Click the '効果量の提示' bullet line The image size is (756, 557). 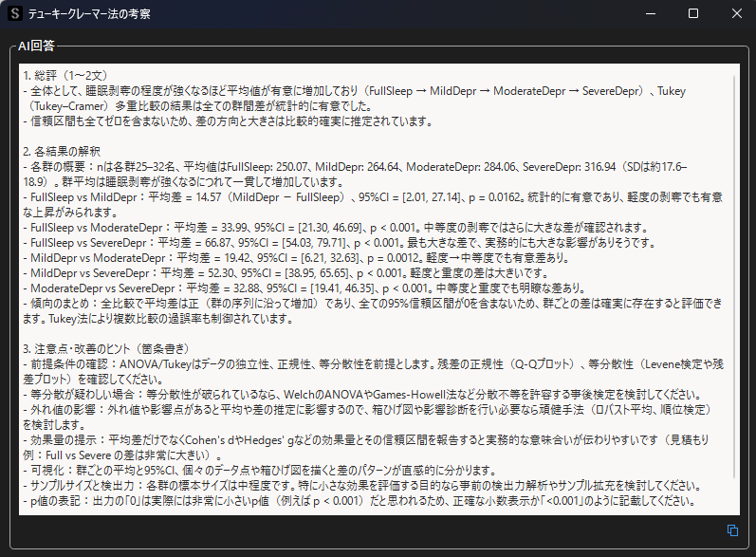(366, 448)
